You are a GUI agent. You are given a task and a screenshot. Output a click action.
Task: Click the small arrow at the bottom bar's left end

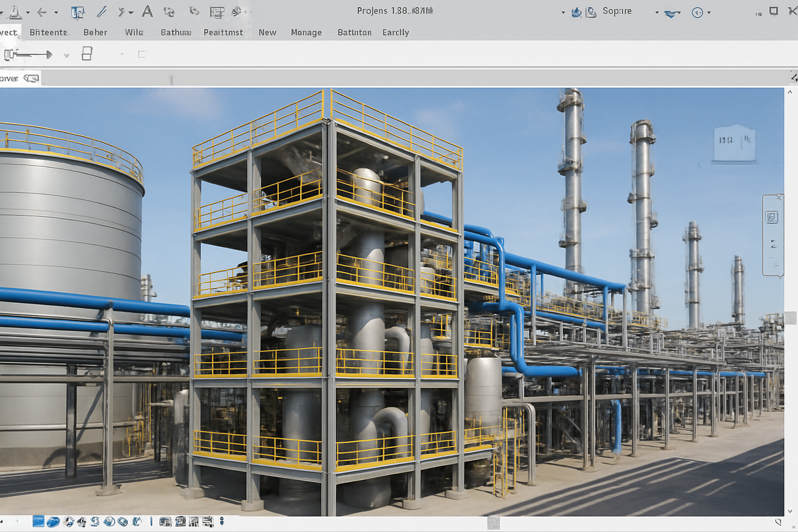2,521
